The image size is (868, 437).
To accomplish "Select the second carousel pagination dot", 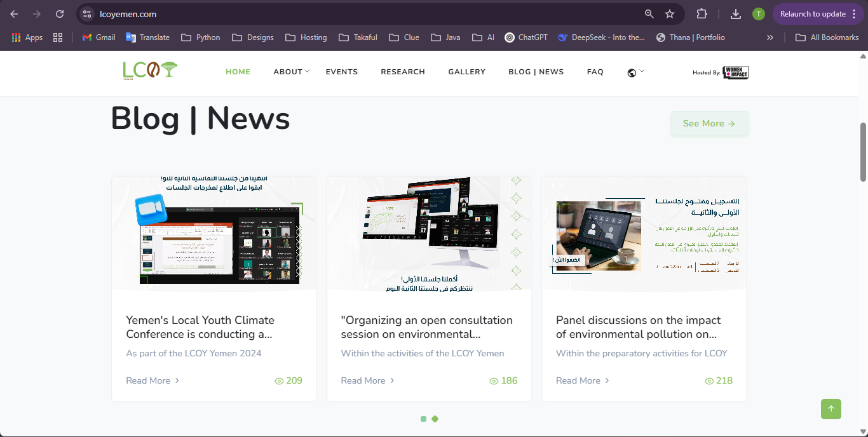I will point(435,419).
